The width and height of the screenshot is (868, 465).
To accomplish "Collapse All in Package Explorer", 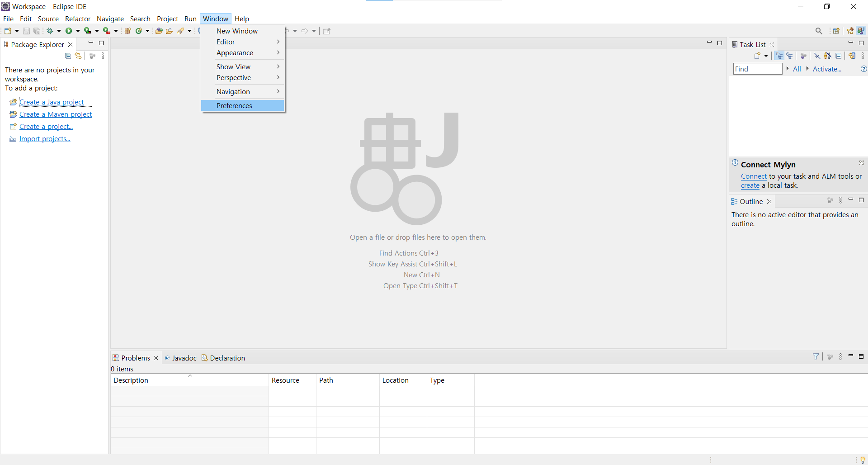I will click(68, 56).
